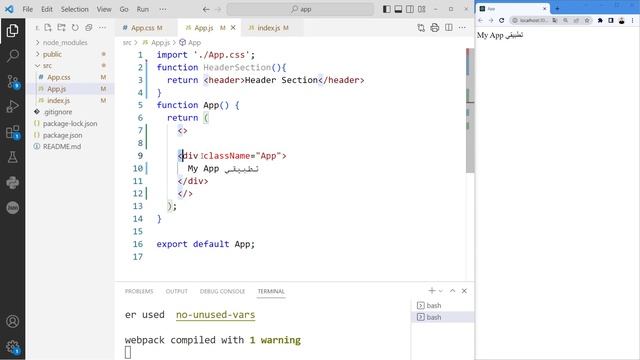This screenshot has height=360, width=640.
Task: Select the TERMINAL panel tab
Action: point(271,291)
